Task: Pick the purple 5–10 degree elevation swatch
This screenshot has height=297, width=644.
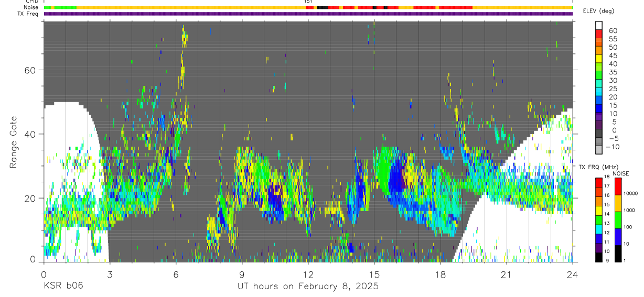Action: tap(599, 117)
